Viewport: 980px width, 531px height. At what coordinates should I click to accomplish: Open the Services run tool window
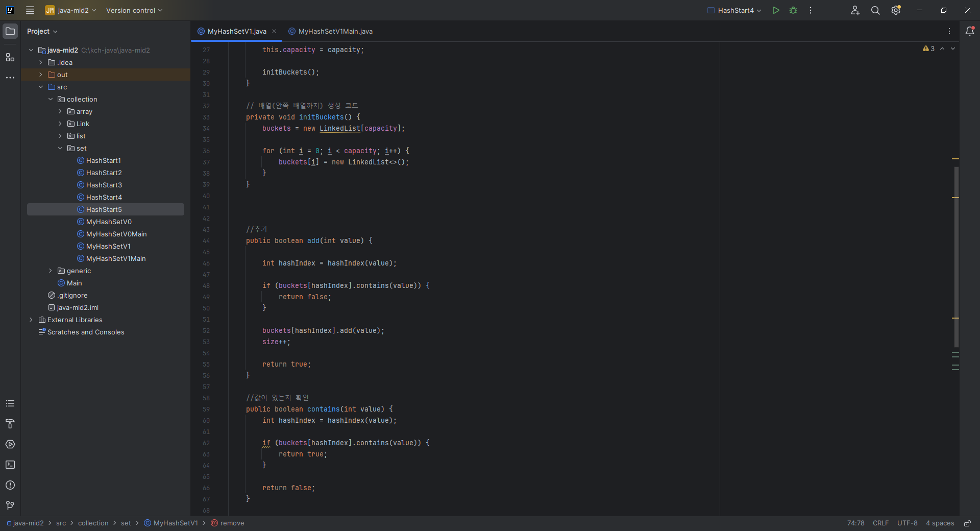(10, 444)
